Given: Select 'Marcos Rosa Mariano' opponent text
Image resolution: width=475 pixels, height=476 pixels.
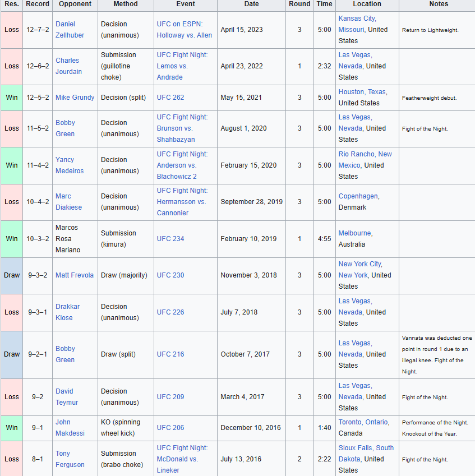Looking at the screenshot, I should 68,239.
